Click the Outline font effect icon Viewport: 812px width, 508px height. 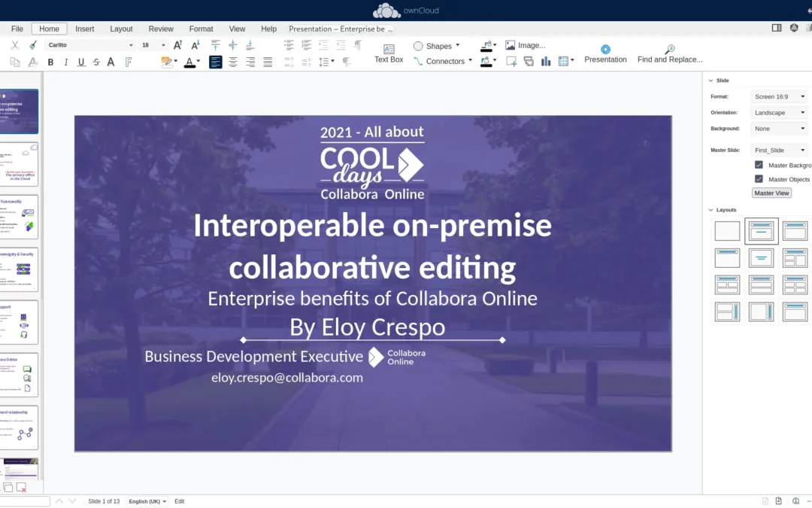tap(129, 62)
